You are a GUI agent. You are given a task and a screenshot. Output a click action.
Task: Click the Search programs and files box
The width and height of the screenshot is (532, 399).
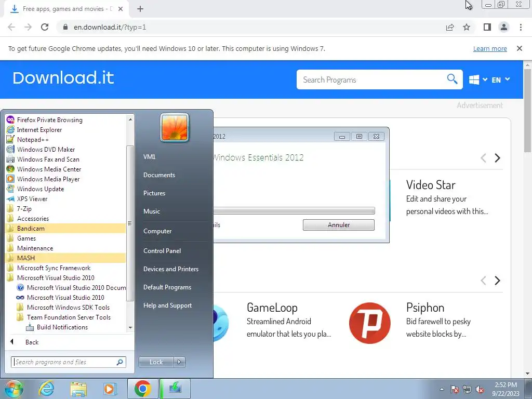pos(69,362)
